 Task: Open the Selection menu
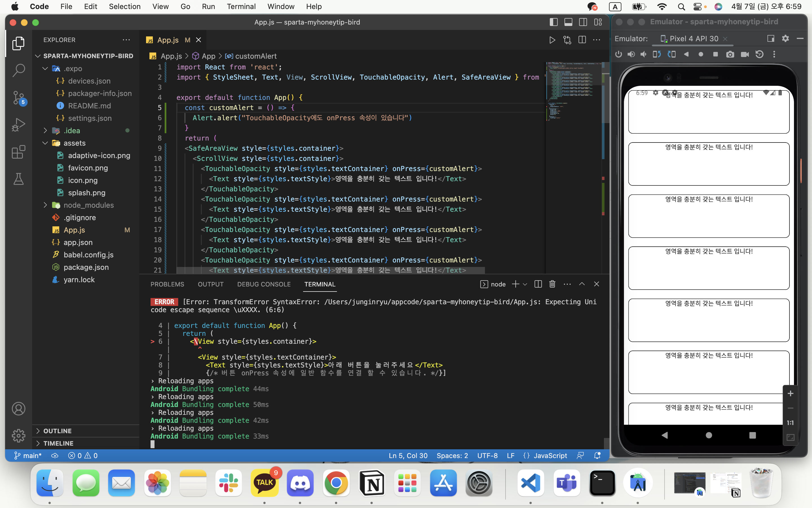[125, 7]
